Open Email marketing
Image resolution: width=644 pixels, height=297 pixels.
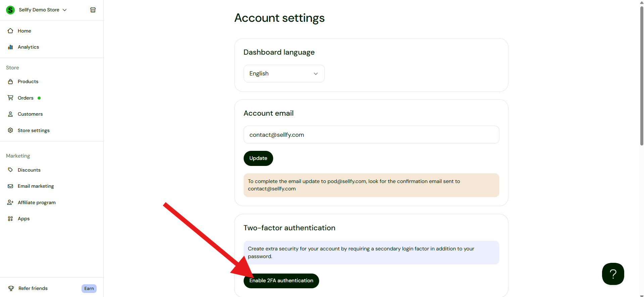(36, 186)
